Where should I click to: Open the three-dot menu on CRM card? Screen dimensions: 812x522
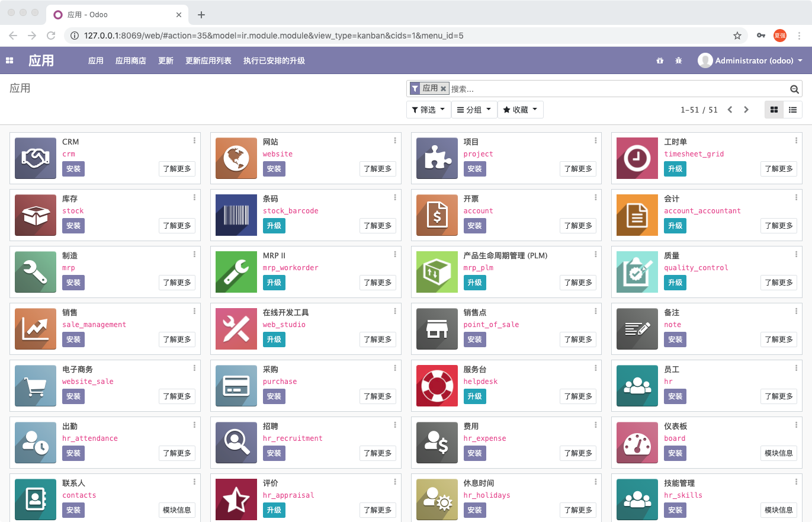pos(194,140)
